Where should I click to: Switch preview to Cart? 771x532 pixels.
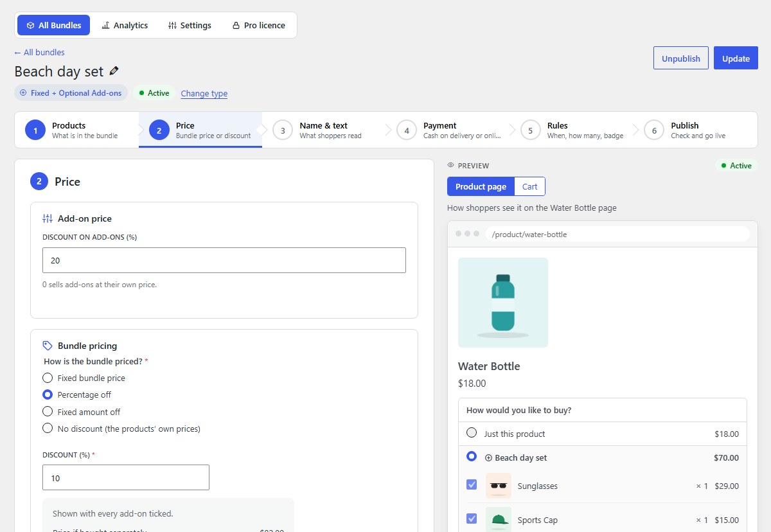tap(530, 186)
